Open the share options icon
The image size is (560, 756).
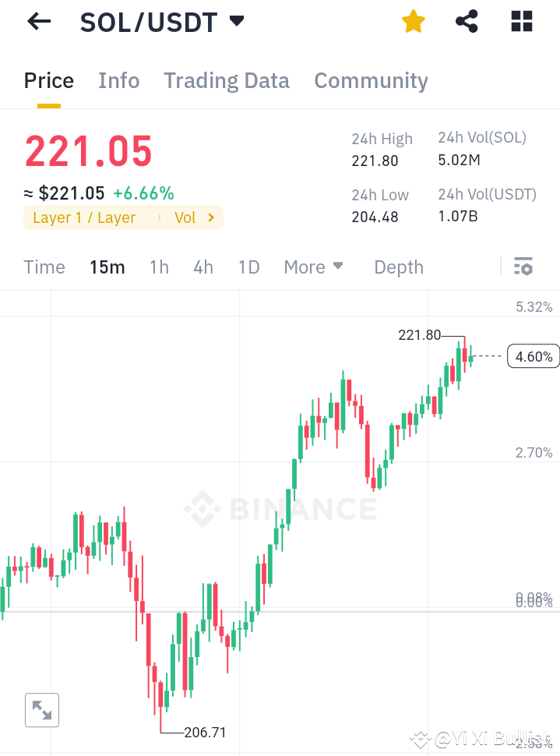click(467, 21)
